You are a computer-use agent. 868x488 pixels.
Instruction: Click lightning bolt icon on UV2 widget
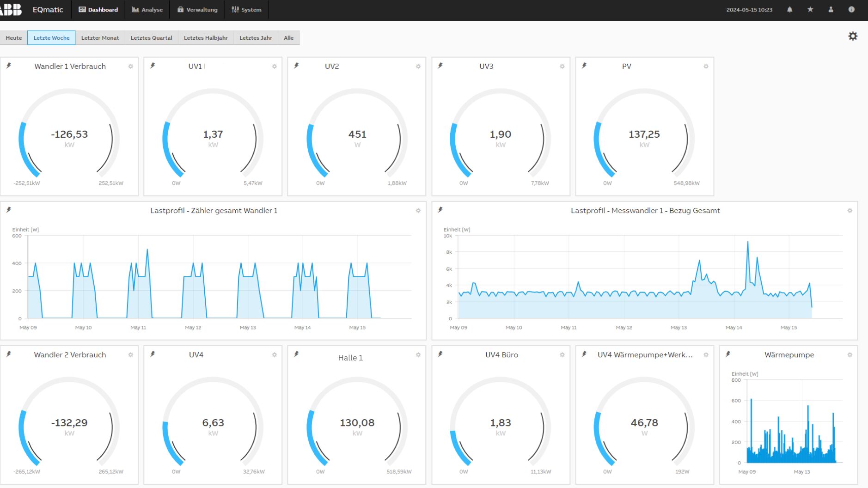click(296, 66)
